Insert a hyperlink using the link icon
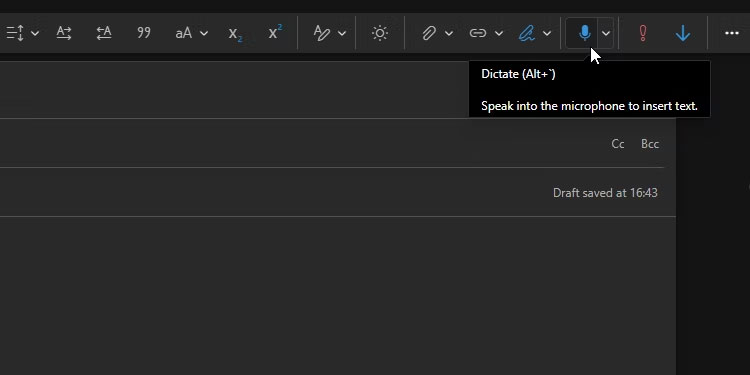 coord(477,33)
